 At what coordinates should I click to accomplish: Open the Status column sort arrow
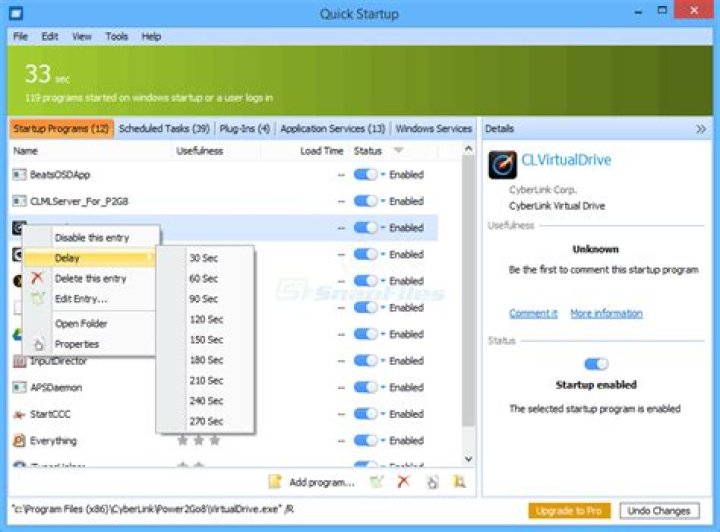(399, 150)
